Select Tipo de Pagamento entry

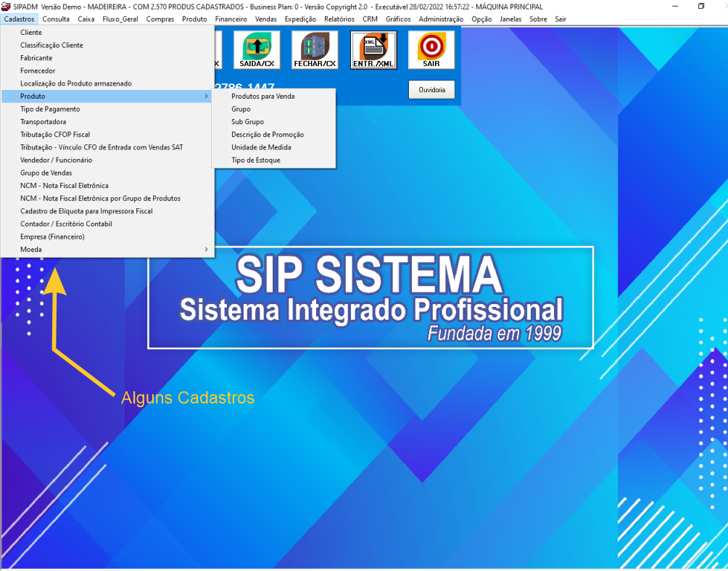tap(107, 109)
